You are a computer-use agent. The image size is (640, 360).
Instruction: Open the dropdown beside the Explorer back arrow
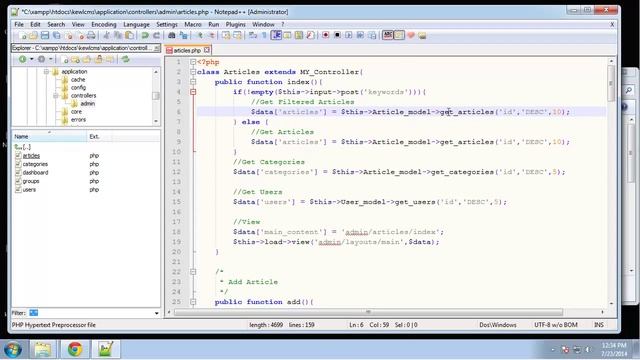(x=31, y=59)
